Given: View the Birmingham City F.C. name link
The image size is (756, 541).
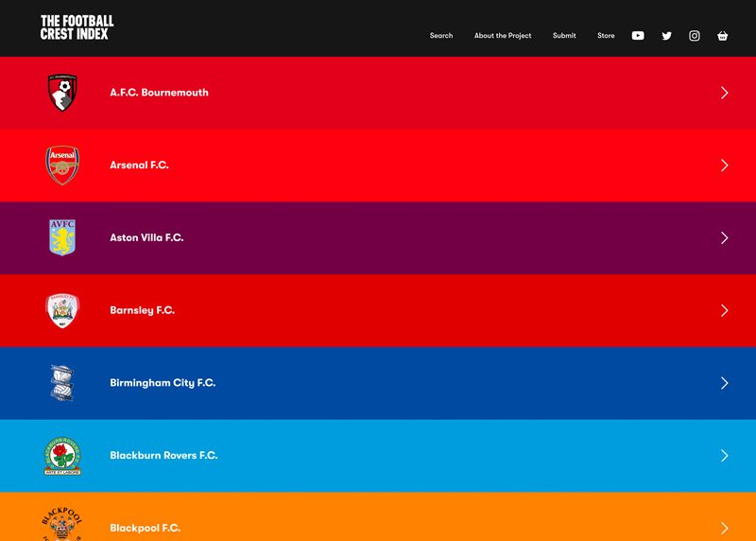Looking at the screenshot, I should tap(163, 383).
